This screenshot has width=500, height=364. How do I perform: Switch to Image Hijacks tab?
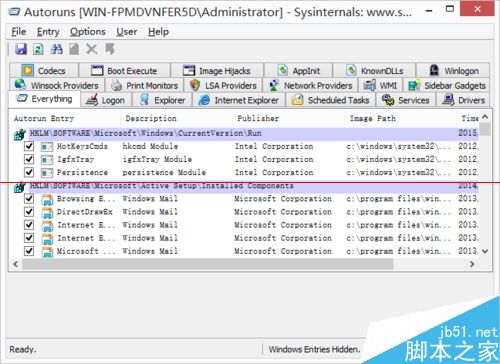tap(217, 71)
